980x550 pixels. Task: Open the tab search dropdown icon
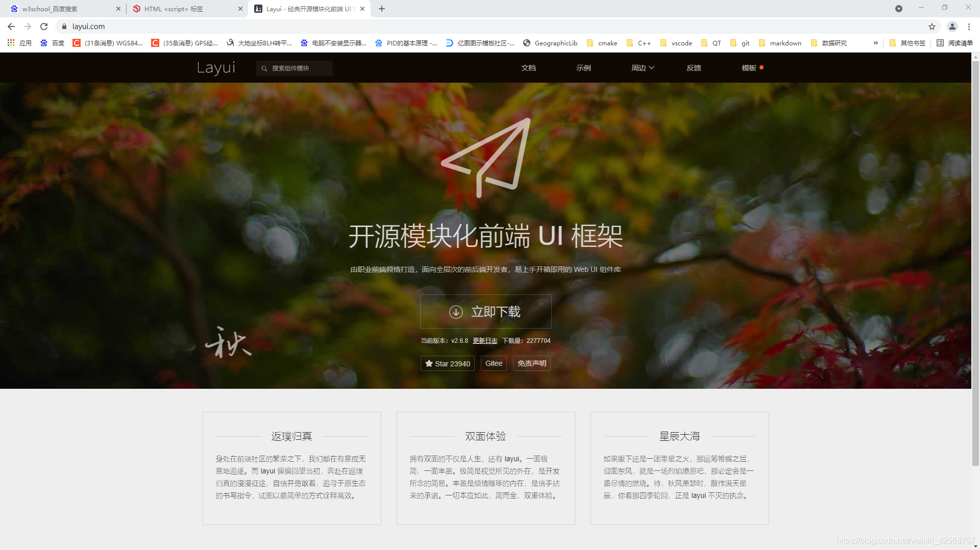899,9
